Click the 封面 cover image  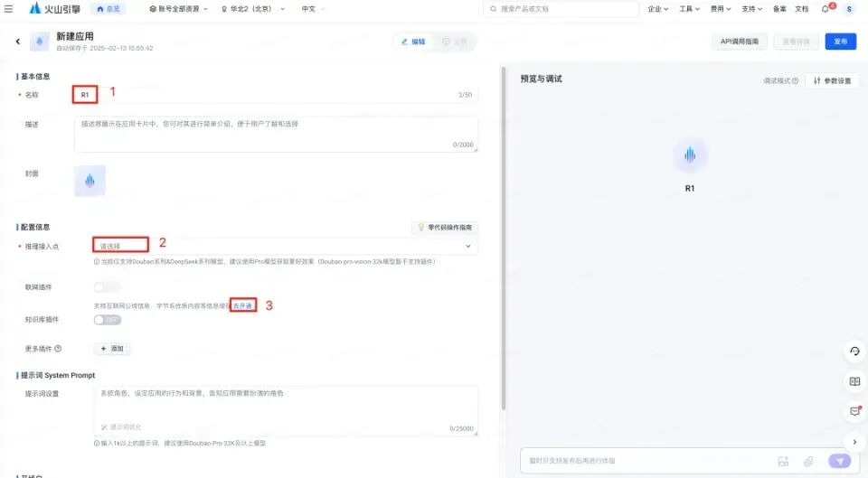click(x=90, y=181)
